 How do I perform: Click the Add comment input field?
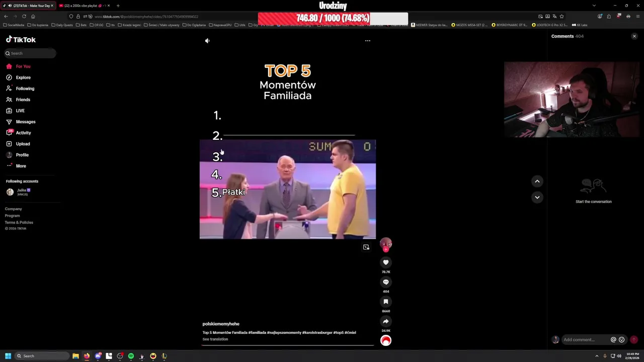[x=585, y=340]
